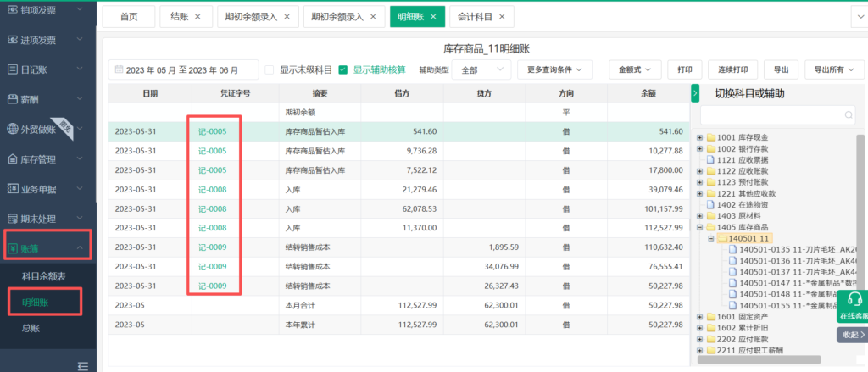Screen dimensions: 868x372
Task: Switch to 首页 tab
Action: tap(129, 16)
